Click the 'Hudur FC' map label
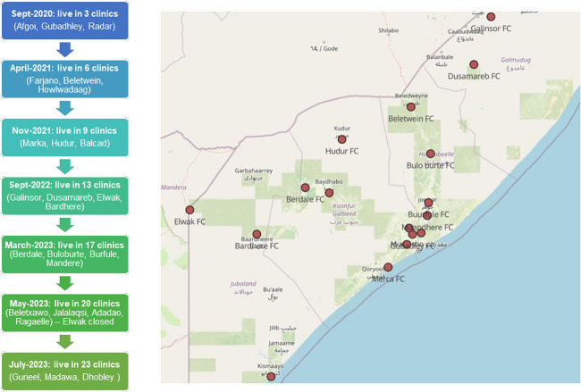Viewport: 581px width, 392px height. point(341,151)
